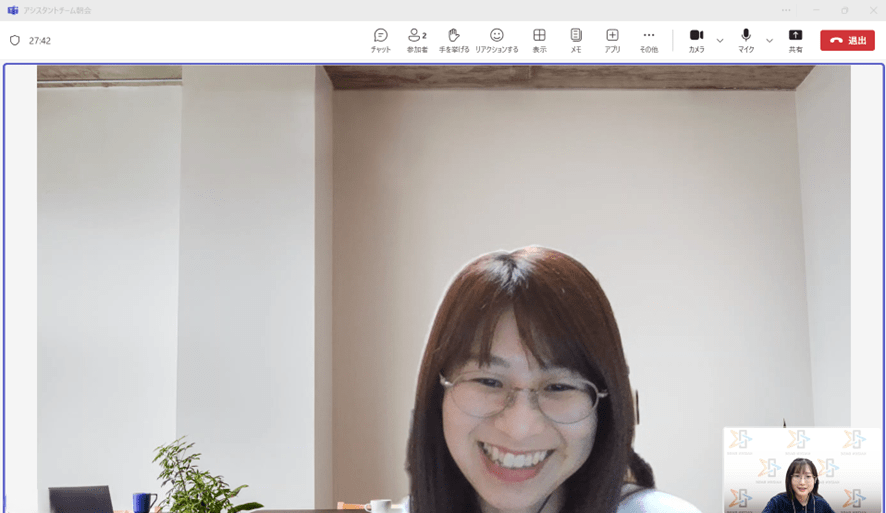Click the self-view video thumbnail

point(802,470)
